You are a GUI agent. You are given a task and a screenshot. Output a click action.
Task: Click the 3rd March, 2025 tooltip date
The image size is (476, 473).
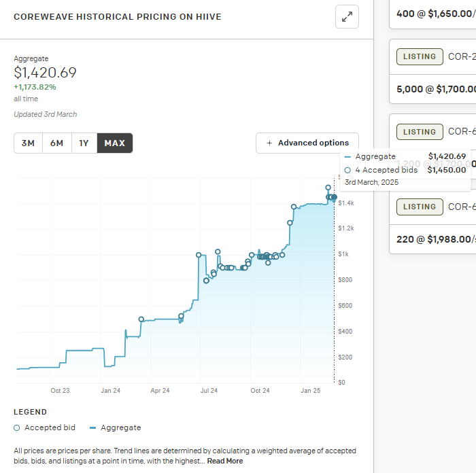point(371,182)
